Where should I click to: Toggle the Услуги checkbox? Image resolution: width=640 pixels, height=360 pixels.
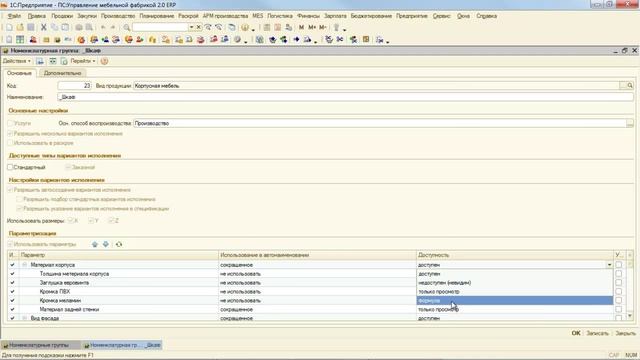tap(10, 123)
